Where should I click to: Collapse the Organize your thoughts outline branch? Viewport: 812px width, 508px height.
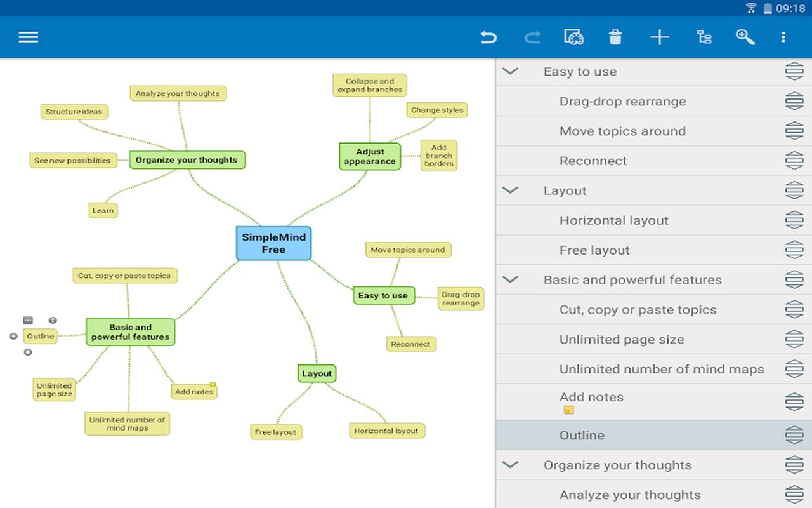(x=510, y=465)
